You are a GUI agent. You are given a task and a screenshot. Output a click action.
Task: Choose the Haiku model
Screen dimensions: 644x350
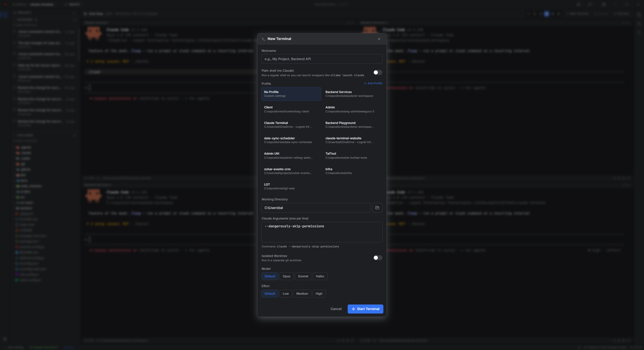[320, 276]
